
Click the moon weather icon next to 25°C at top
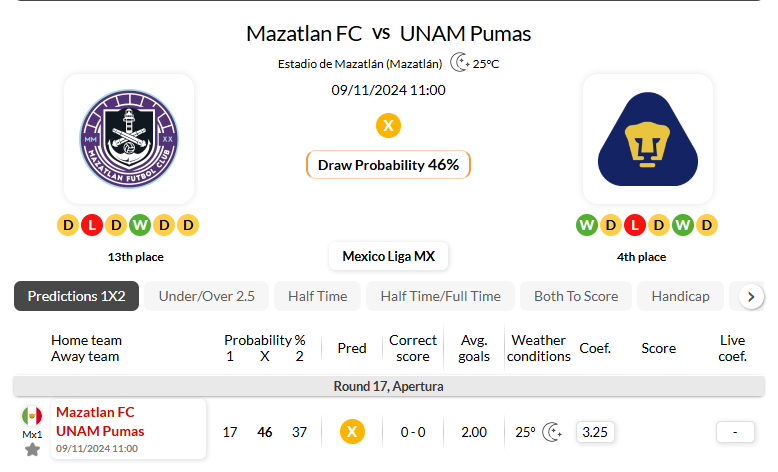(x=459, y=63)
